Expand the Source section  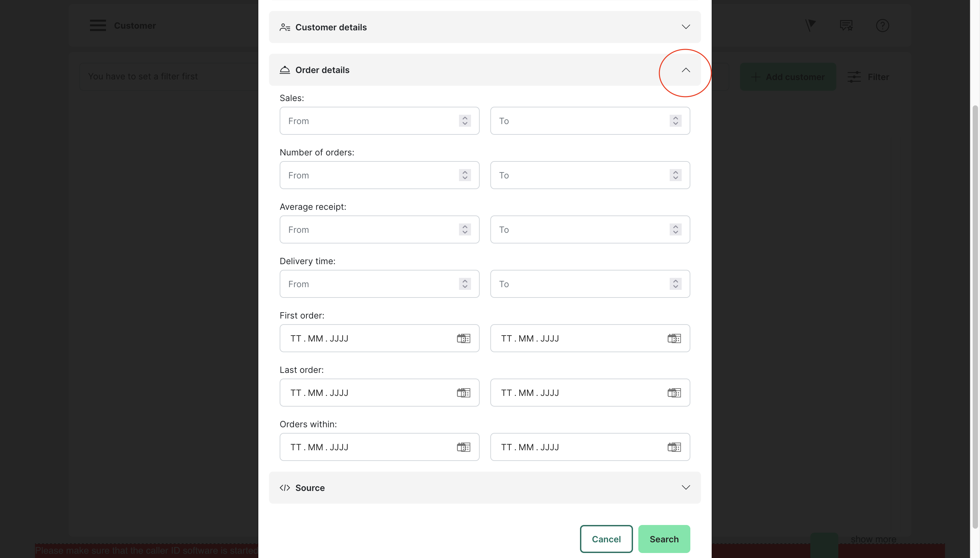[x=686, y=488]
